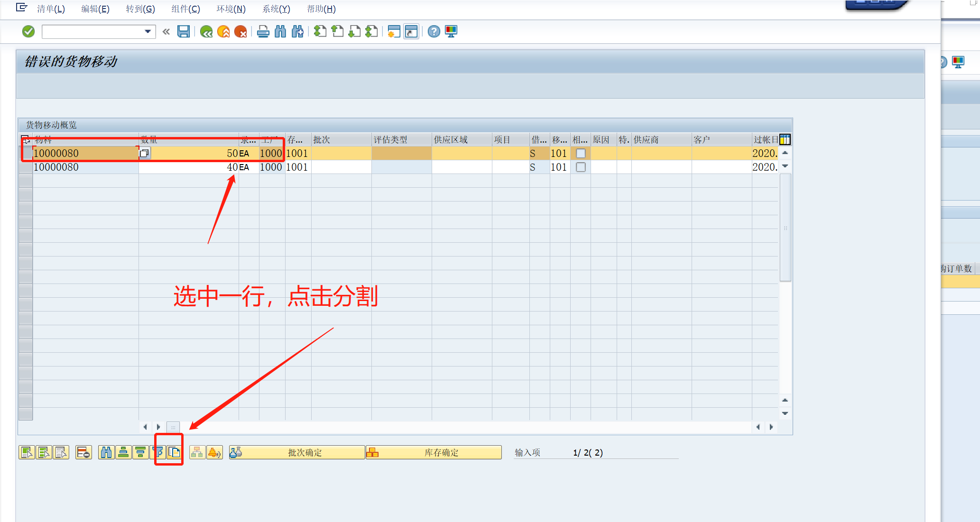Viewport: 980px width, 522px height.
Task: Save the document via the save icon
Action: click(x=184, y=31)
